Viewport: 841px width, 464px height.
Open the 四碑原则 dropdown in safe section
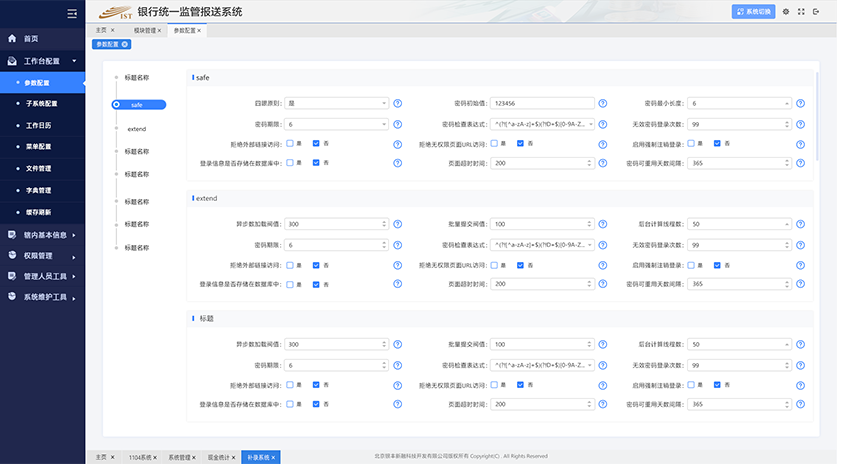click(337, 103)
